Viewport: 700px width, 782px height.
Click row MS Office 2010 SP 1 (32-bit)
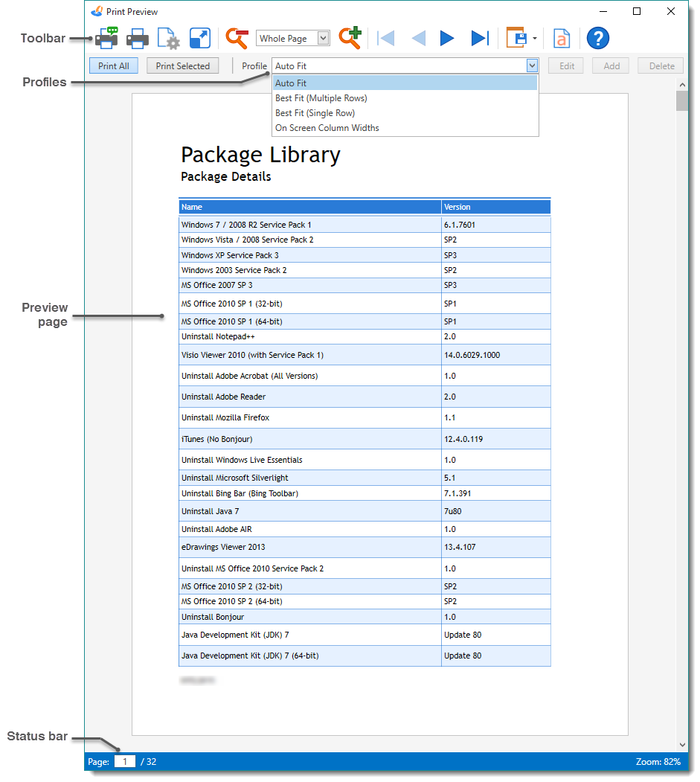pos(365,304)
